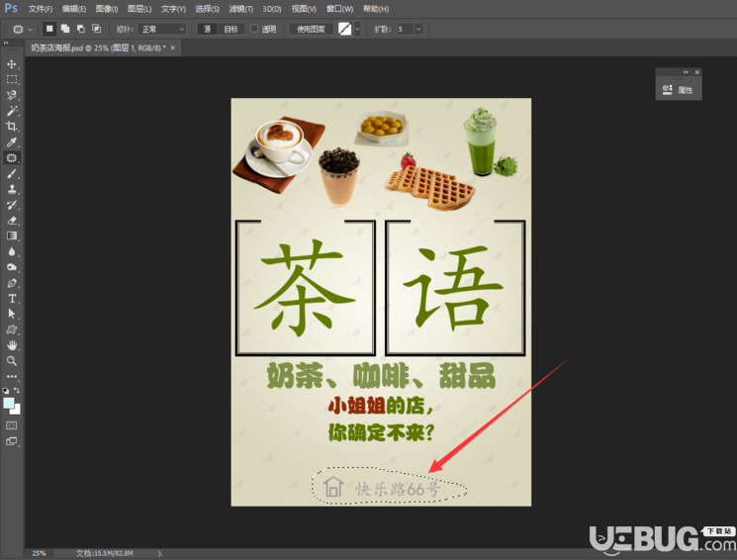The height and width of the screenshot is (560, 737).
Task: Select the 源 patch option
Action: pyautogui.click(x=208, y=29)
